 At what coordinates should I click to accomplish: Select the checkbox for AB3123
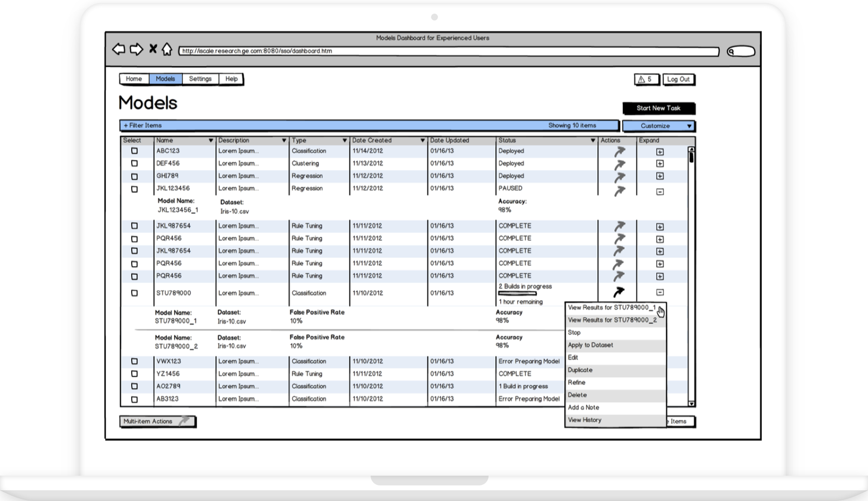click(x=135, y=399)
